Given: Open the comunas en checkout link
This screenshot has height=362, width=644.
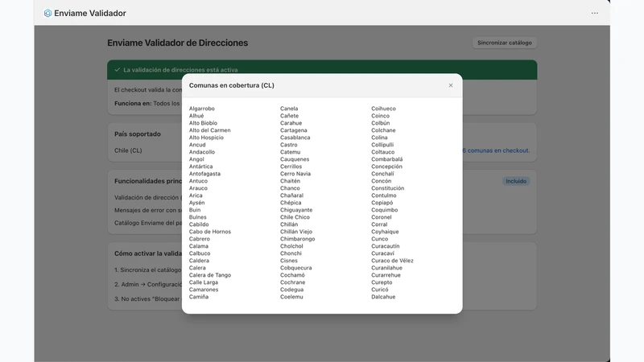Looking at the screenshot, I should point(496,150).
